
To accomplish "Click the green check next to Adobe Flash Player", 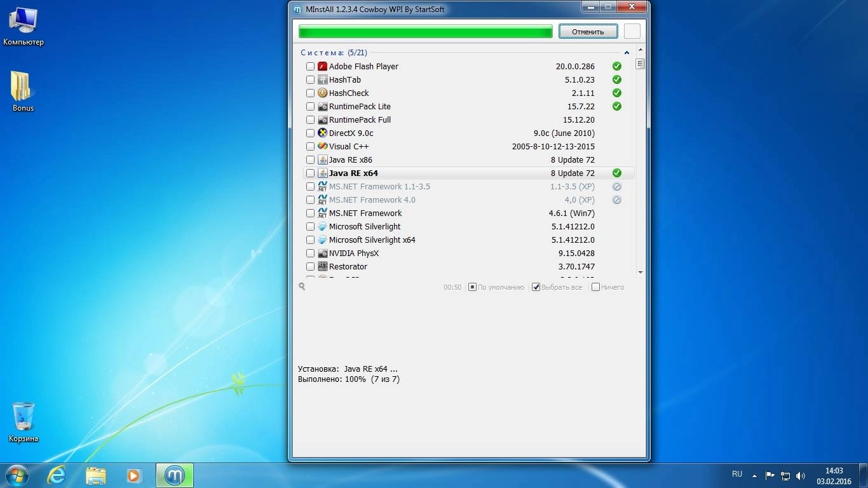I will [x=616, y=66].
